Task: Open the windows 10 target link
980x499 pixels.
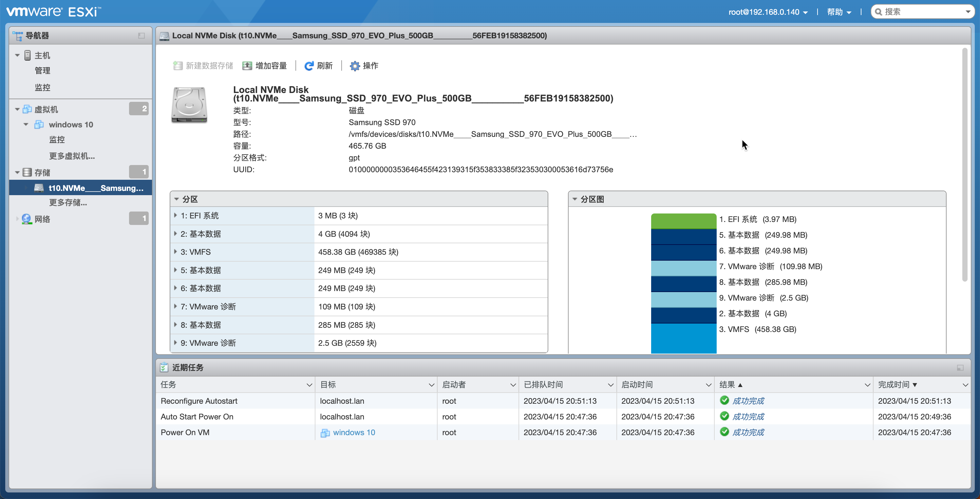Action: tap(354, 433)
